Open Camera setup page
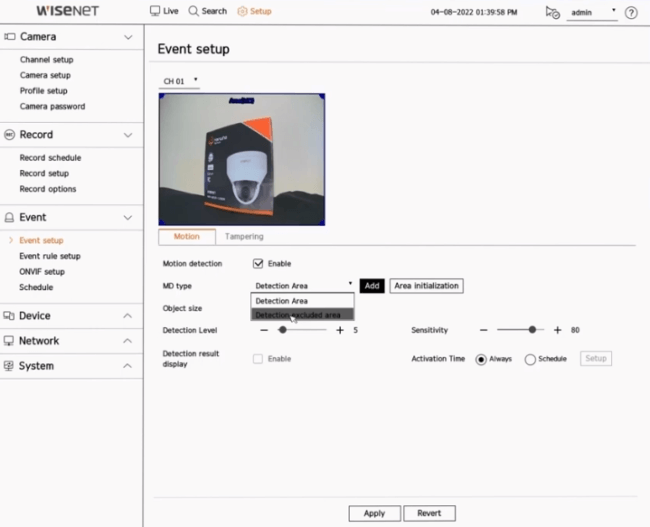This screenshot has width=650, height=527. [45, 75]
